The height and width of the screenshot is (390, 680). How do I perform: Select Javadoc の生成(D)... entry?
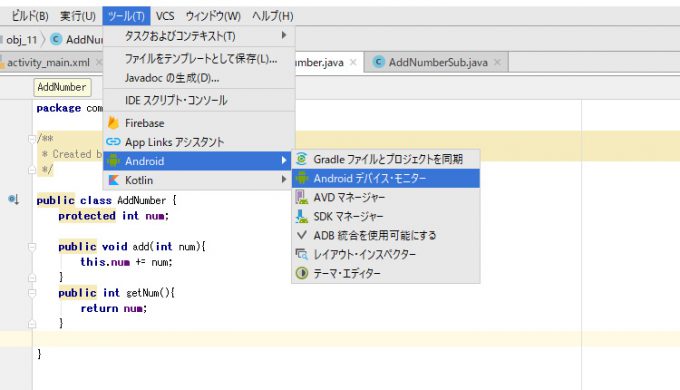(199, 78)
